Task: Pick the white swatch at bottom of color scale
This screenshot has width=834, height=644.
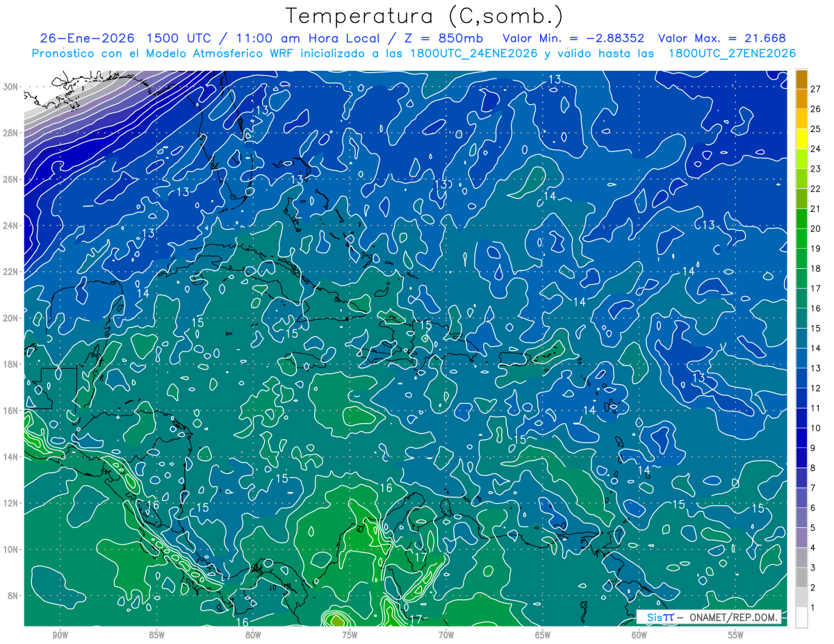Action: (x=801, y=618)
